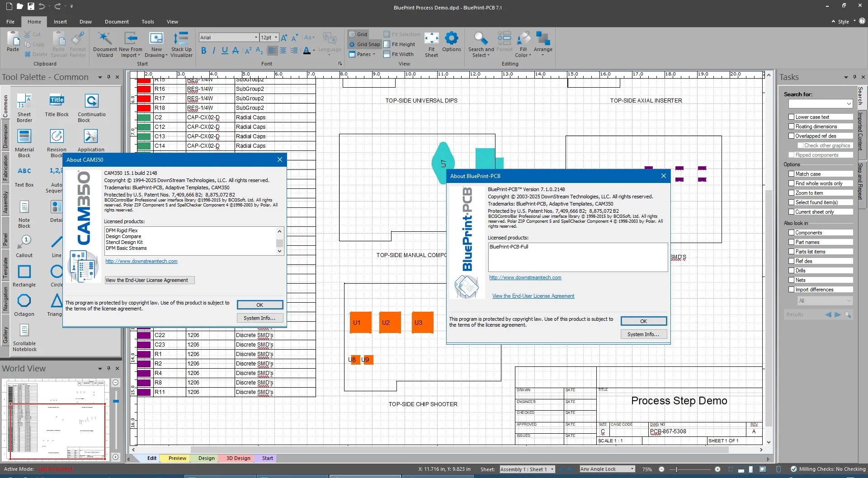868x478 pixels.
Task: Select the Sheet Border tool
Action: [24, 108]
